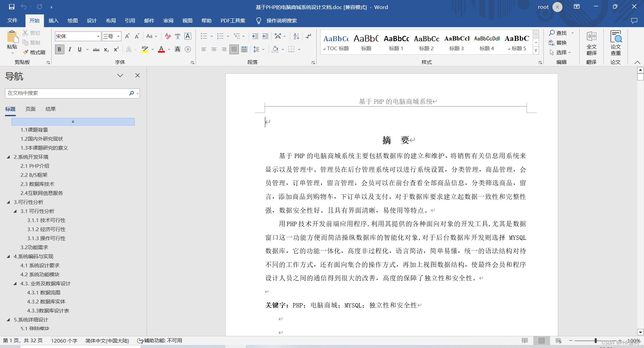This screenshot has height=348, width=644.
Task: Apply character border icon
Action: [188, 36]
